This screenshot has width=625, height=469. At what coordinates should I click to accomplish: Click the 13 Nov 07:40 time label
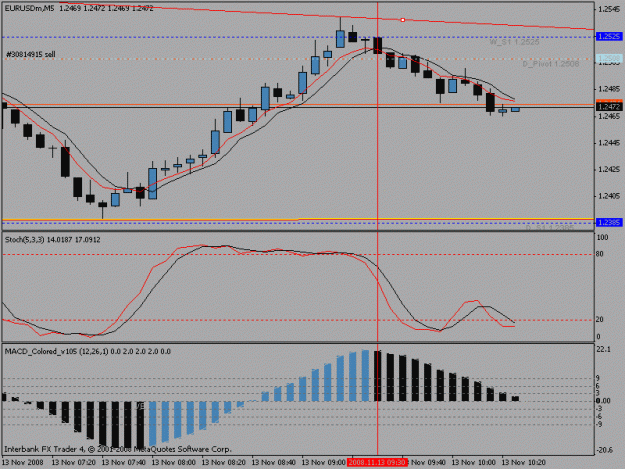pos(124,463)
